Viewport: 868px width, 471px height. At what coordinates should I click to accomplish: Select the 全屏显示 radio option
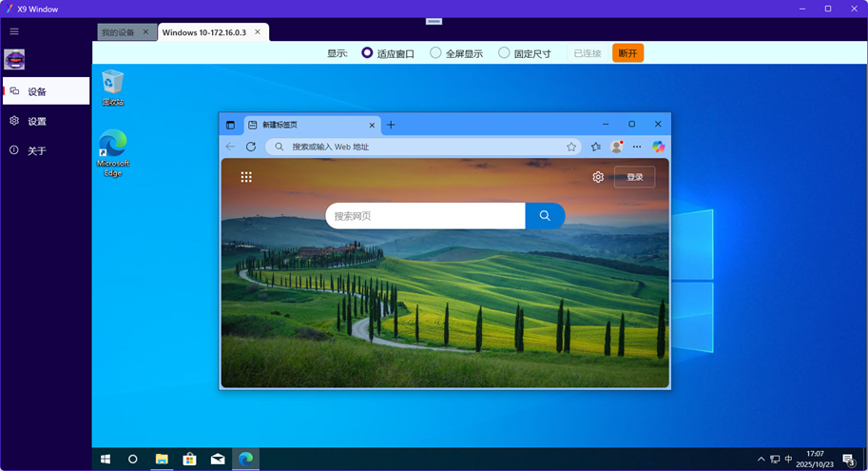[x=435, y=53]
